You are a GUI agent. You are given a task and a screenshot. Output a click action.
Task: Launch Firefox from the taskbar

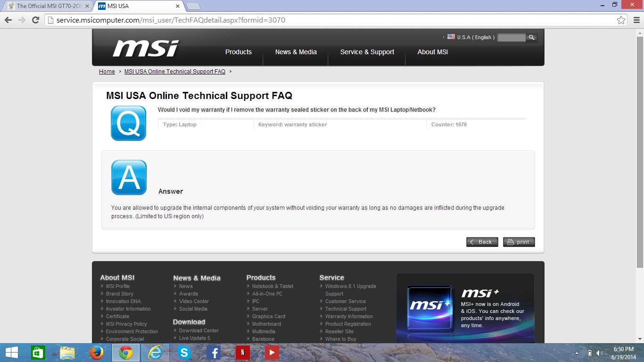(97, 353)
